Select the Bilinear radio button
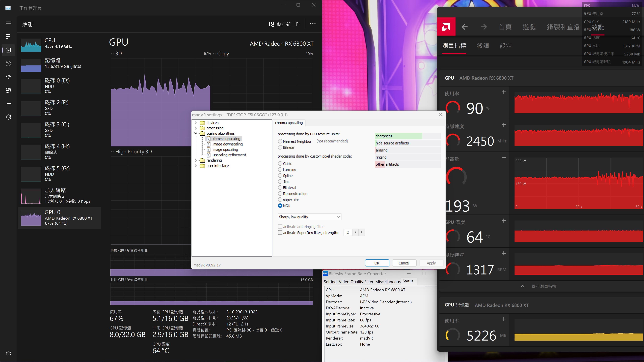This screenshot has height=362, width=644. [280, 147]
